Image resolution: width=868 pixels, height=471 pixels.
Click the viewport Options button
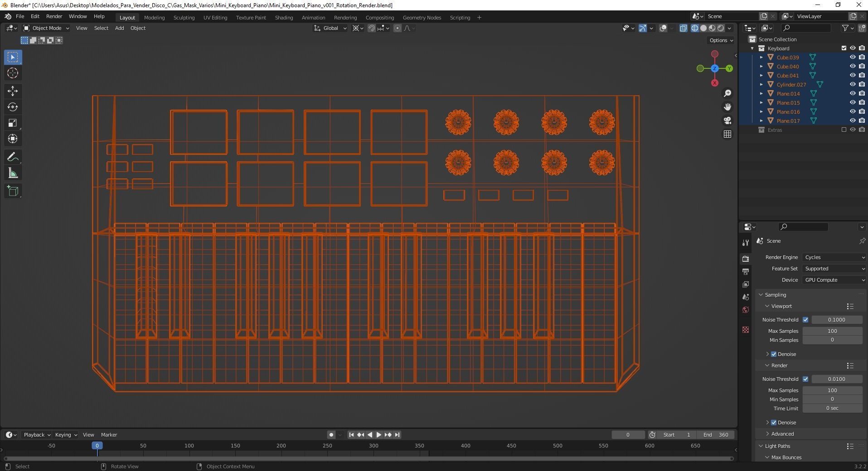721,40
